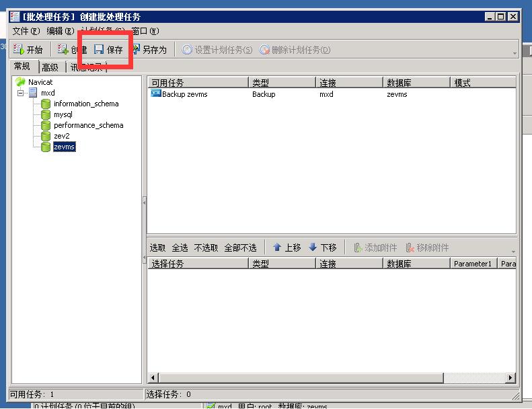
Task: Click the 下移 (Move Down) arrow button
Action: (322, 248)
